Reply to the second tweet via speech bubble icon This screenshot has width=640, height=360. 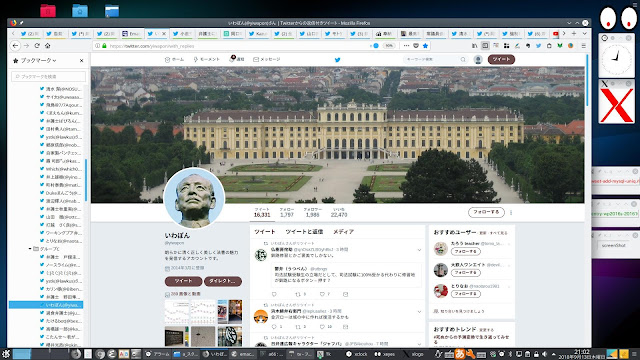[274, 327]
